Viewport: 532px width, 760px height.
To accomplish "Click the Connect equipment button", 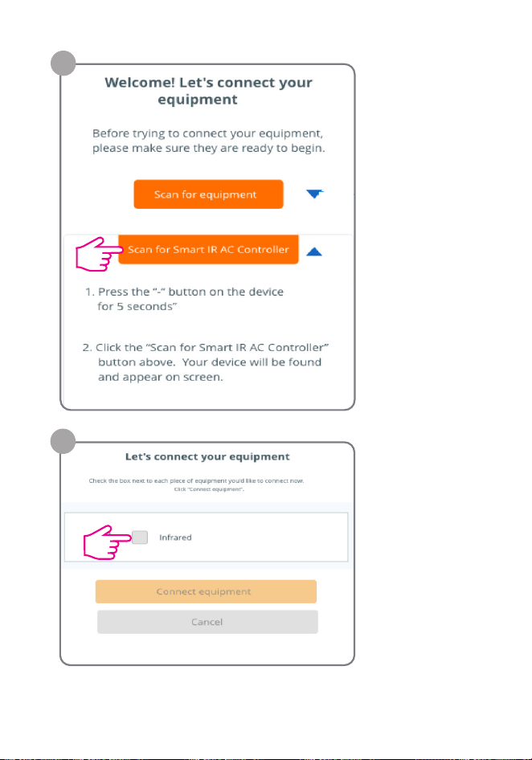I will click(x=206, y=591).
